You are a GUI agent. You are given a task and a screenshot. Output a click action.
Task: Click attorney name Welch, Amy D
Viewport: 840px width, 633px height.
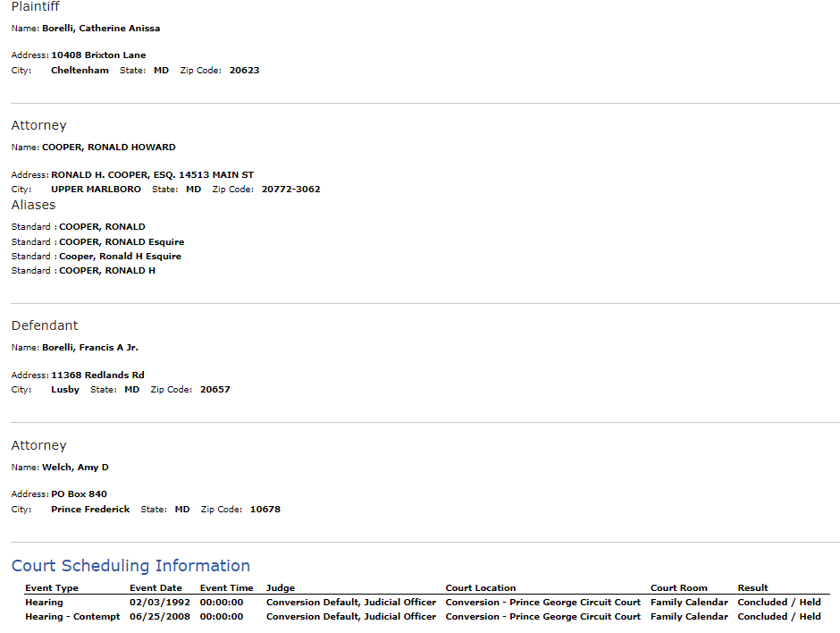tap(76, 468)
